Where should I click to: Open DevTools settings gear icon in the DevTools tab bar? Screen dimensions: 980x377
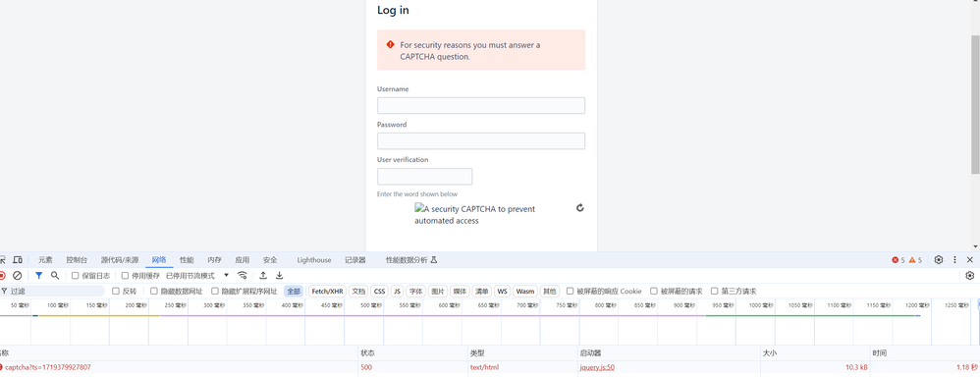tap(939, 259)
